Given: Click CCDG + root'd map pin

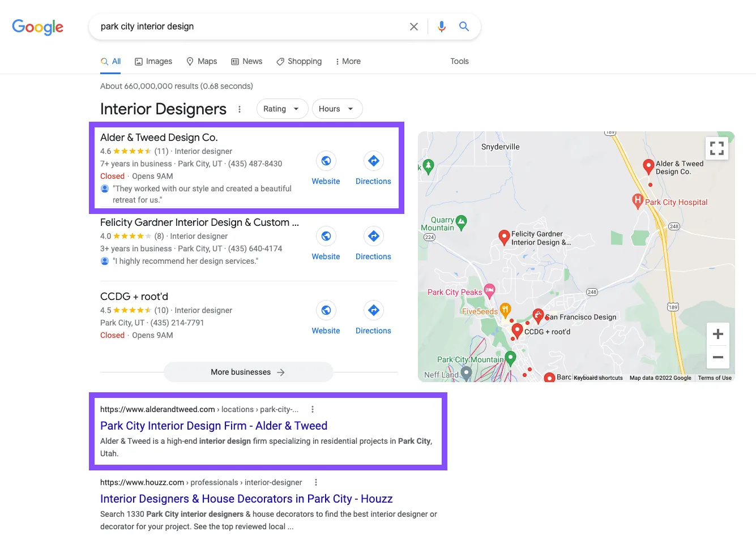Looking at the screenshot, I should tap(517, 331).
